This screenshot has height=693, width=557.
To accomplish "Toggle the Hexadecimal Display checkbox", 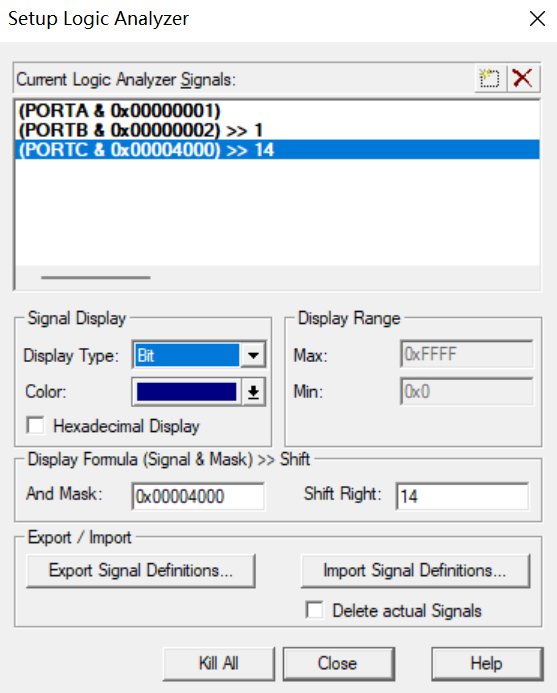I will tap(35, 426).
